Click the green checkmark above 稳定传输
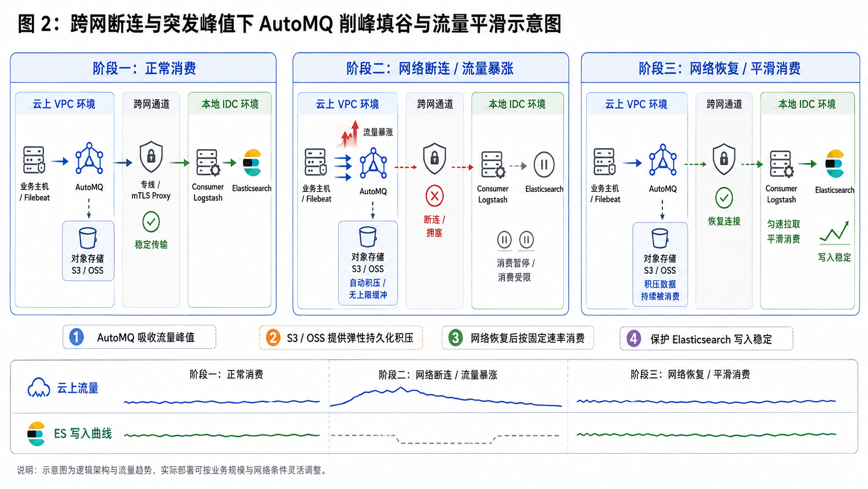 151,222
